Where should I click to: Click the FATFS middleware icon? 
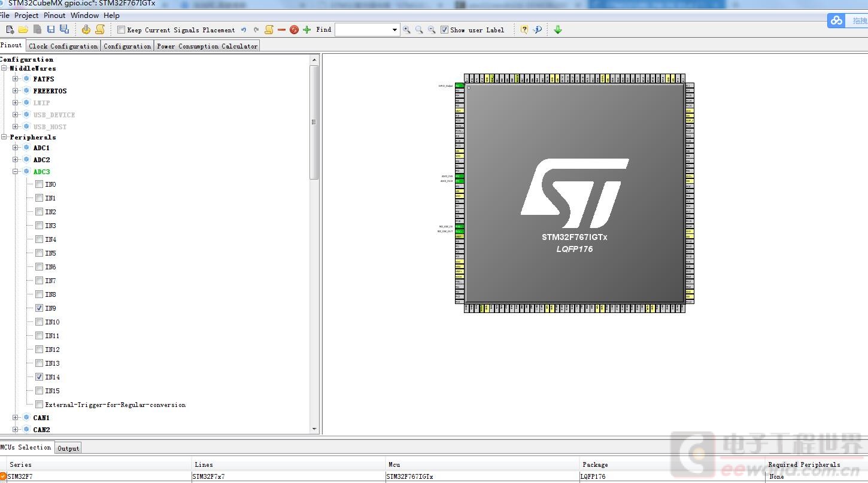tap(26, 78)
